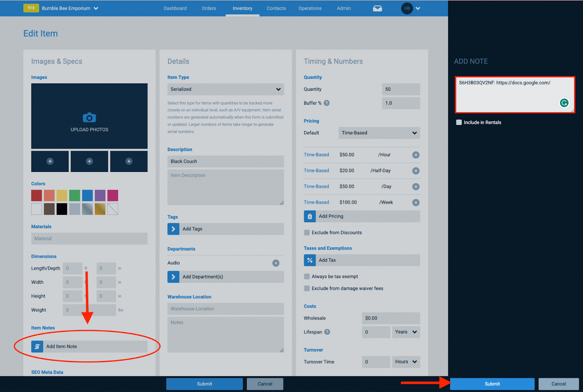
Task: Click the percent icon on Add Tax
Action: (309, 260)
